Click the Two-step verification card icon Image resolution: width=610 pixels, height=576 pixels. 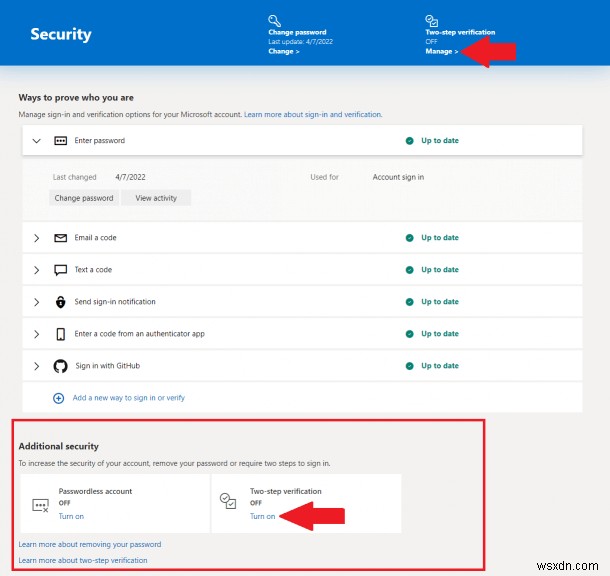tap(228, 501)
